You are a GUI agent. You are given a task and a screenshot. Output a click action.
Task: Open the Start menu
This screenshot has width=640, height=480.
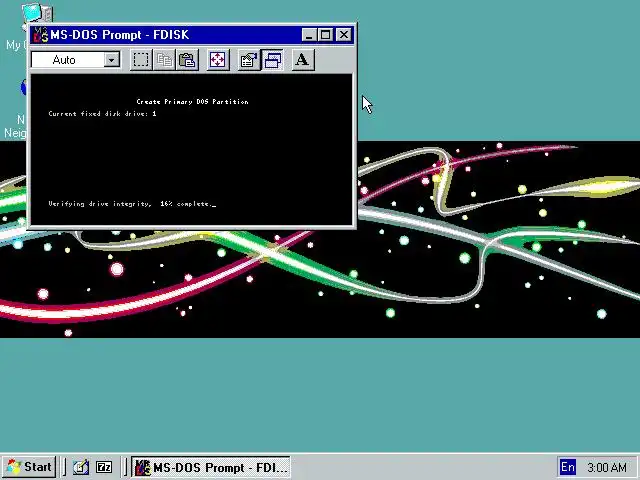[x=29, y=467]
